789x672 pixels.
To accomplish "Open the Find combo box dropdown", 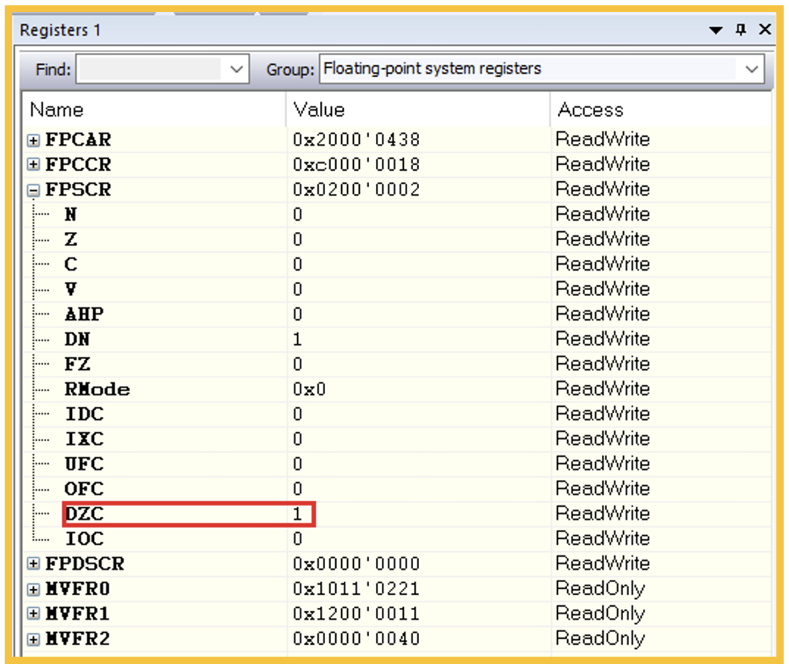I will [236, 69].
